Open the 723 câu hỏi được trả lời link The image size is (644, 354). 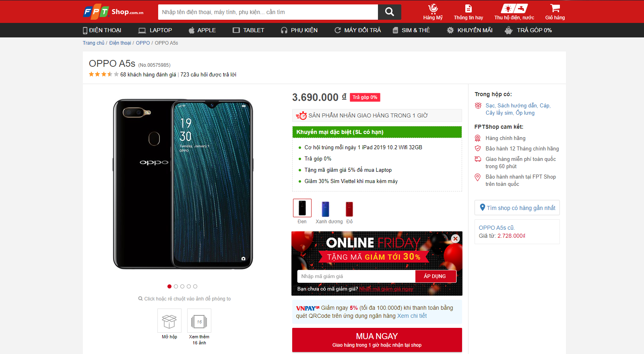click(208, 74)
